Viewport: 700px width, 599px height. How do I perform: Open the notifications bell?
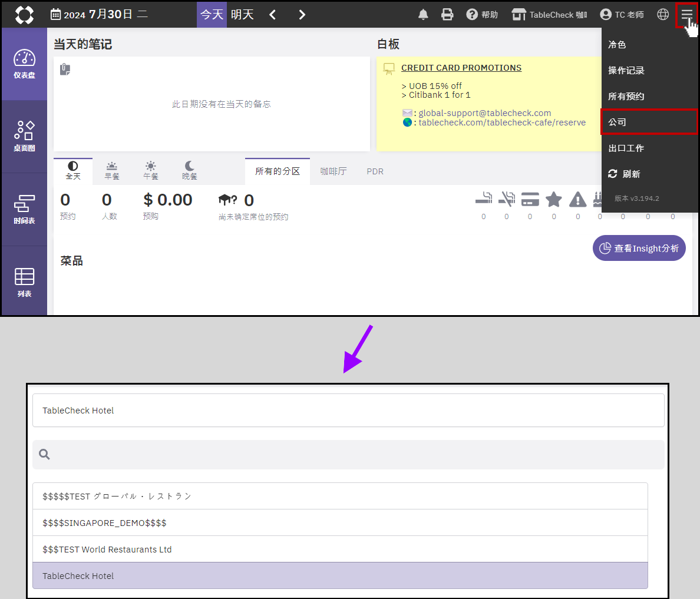point(423,15)
